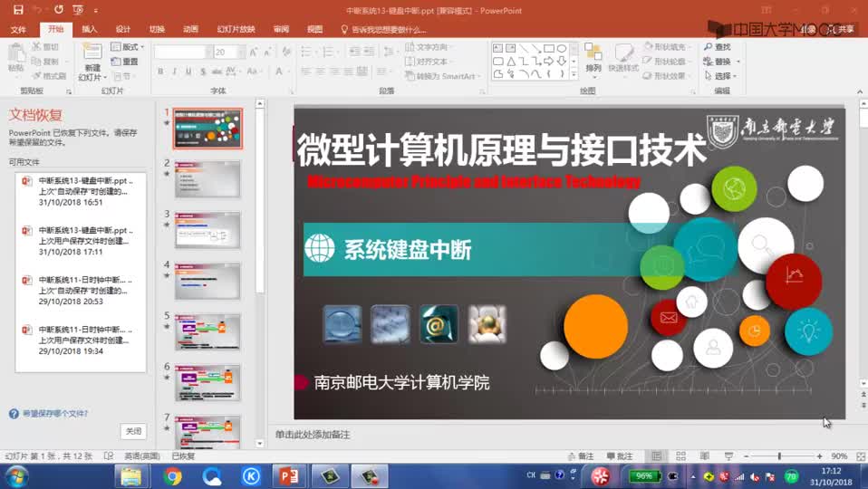Select the text box shape in gallery
The width and height of the screenshot is (868, 489).
tap(498, 48)
